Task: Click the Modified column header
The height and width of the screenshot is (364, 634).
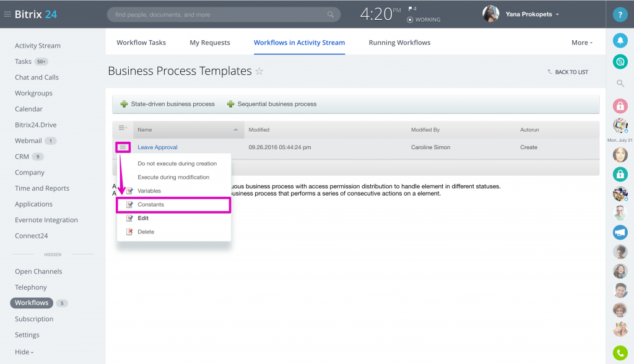Action: [259, 130]
